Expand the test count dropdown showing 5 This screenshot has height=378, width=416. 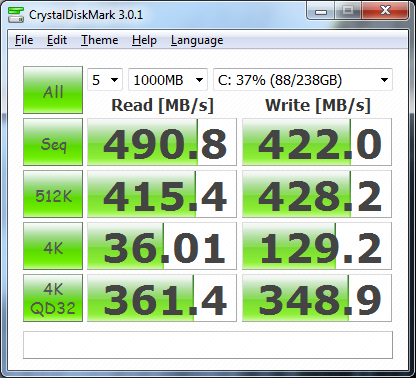tap(105, 80)
